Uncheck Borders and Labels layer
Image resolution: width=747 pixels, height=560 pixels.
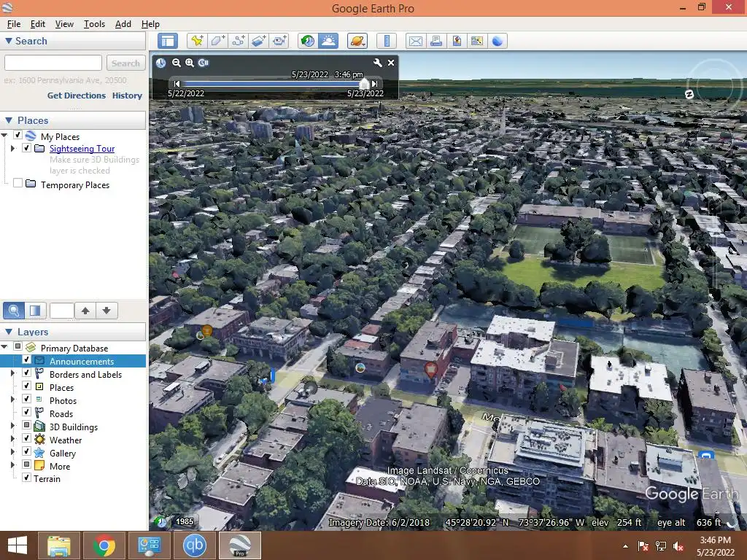tap(27, 373)
